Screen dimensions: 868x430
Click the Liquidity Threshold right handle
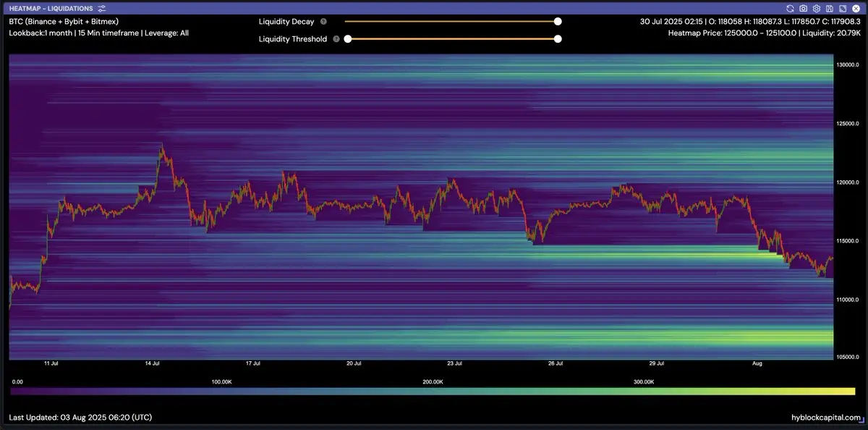(x=558, y=39)
